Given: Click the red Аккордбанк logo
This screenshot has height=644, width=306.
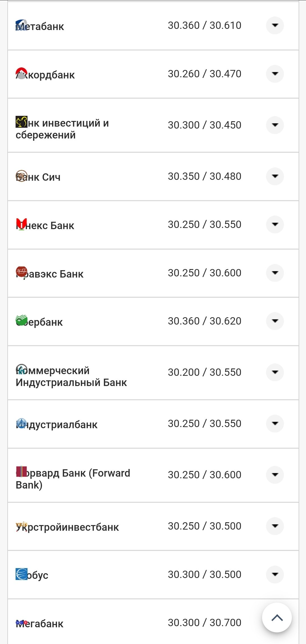Looking at the screenshot, I should [x=22, y=73].
